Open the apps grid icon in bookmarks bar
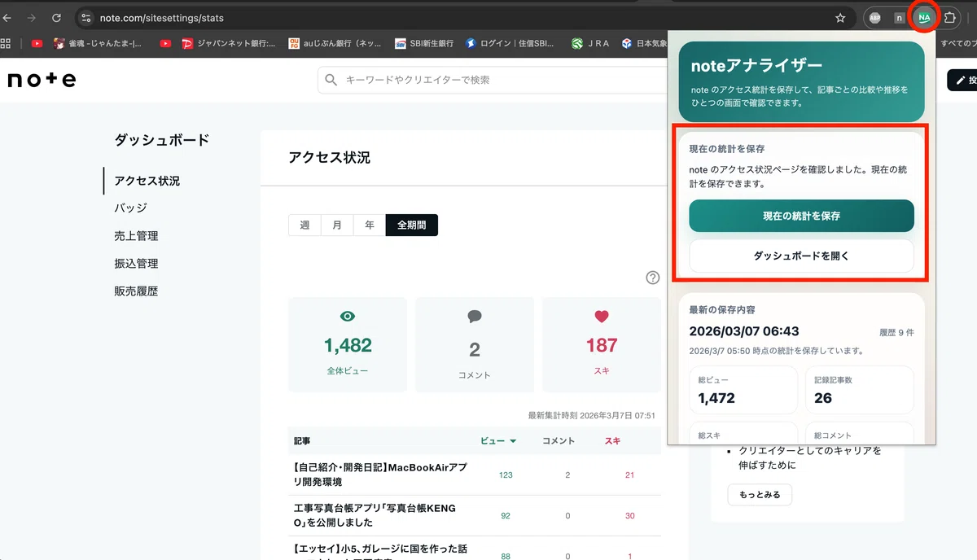Image resolution: width=977 pixels, height=560 pixels. tap(6, 43)
